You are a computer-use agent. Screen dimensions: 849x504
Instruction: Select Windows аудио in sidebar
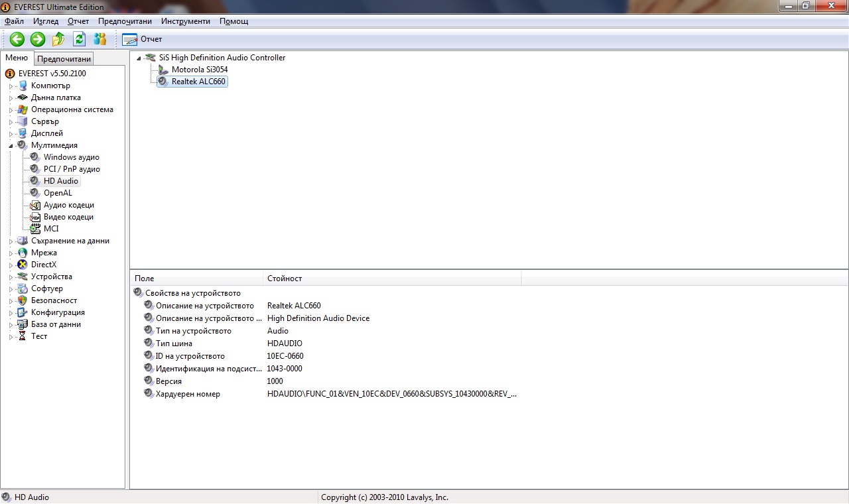[71, 157]
